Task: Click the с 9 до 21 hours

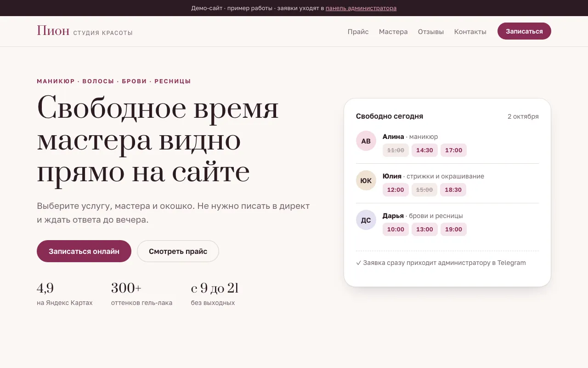Action: pyautogui.click(x=215, y=288)
